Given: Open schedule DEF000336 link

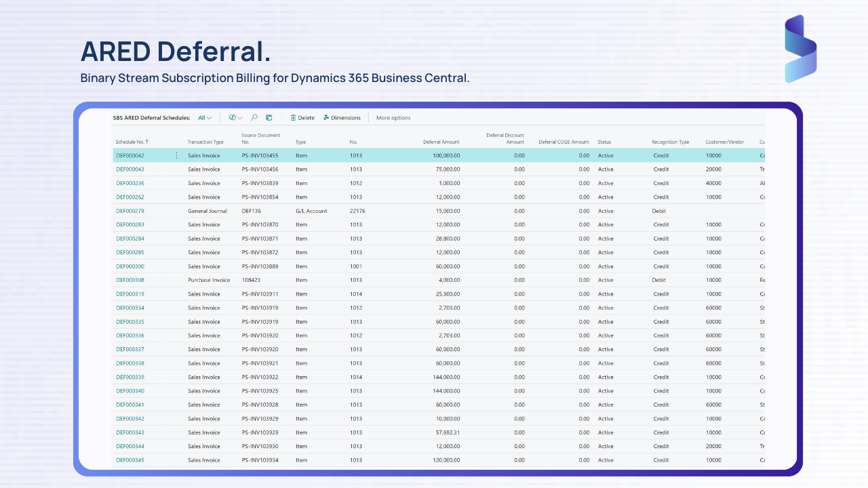Looking at the screenshot, I should point(130,335).
